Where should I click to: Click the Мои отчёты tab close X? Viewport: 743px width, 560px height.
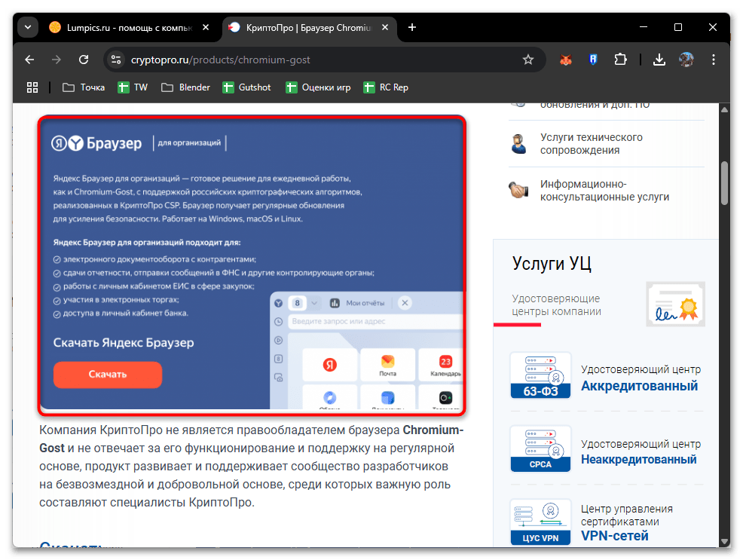pos(405,303)
